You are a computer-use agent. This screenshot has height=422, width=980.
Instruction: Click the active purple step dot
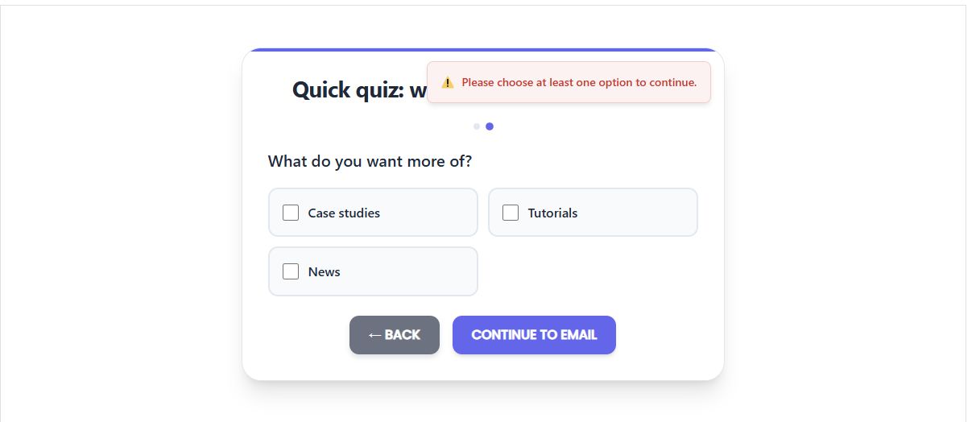(x=490, y=126)
